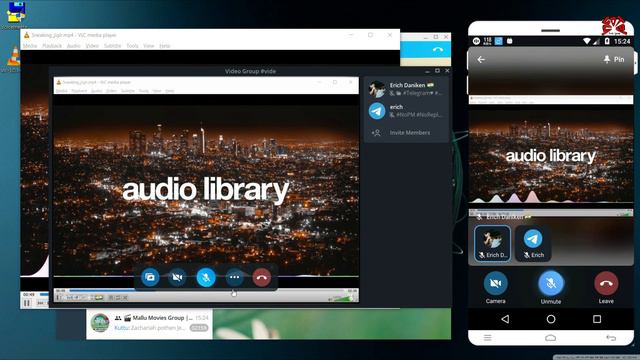Select Erich D.. participant tile on phone
The height and width of the screenshot is (360, 640).
click(x=493, y=244)
